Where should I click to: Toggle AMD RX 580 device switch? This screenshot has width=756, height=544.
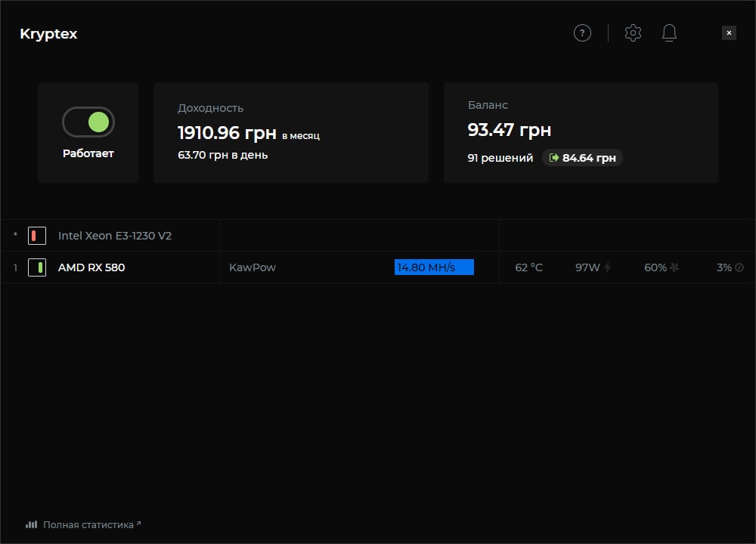[37, 267]
